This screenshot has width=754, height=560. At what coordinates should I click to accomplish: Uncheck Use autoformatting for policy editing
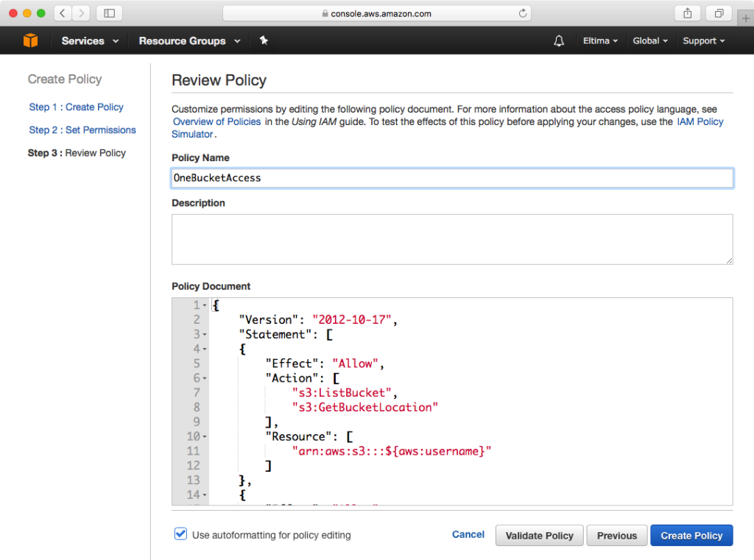point(180,534)
